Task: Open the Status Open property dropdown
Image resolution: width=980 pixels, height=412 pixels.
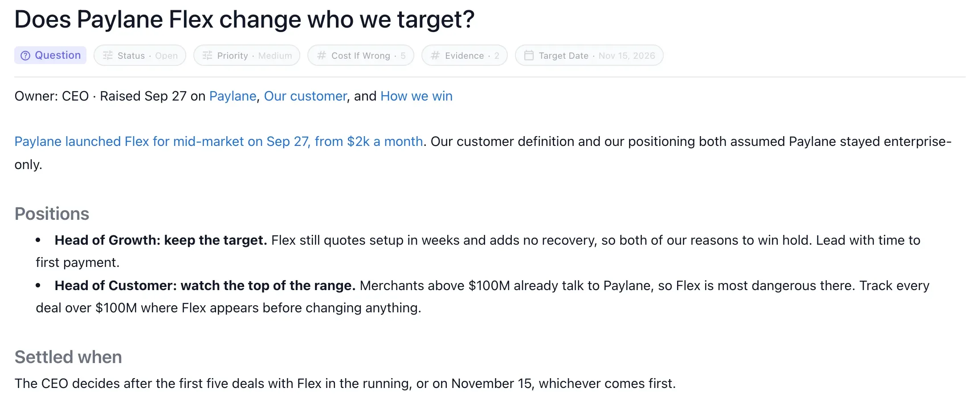Action: [140, 56]
